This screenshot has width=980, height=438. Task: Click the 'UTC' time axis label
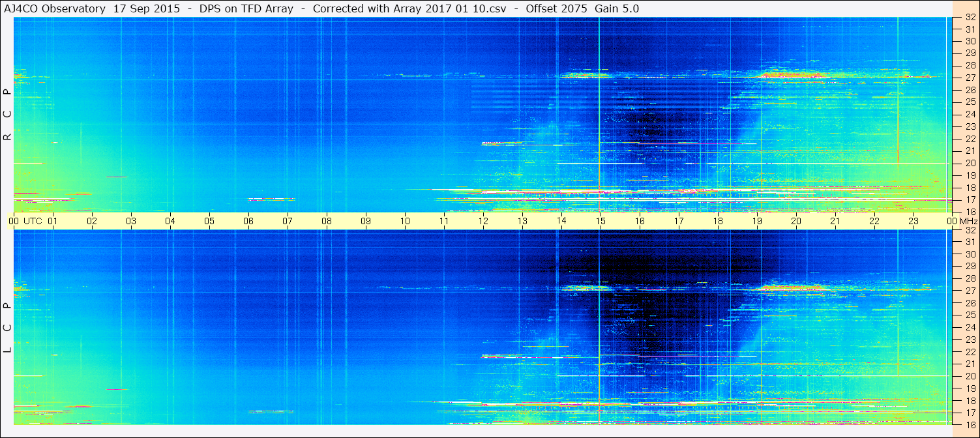(x=33, y=221)
